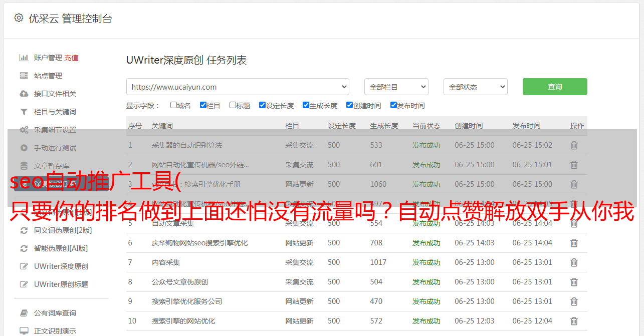Click the 公有词库查询 book icon
The height and width of the screenshot is (336, 644).
click(24, 313)
